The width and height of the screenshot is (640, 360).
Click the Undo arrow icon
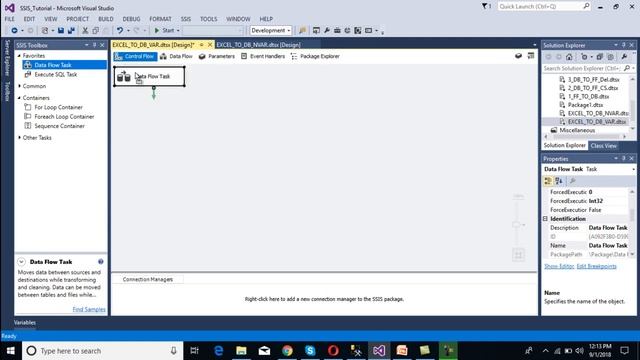coord(120,30)
